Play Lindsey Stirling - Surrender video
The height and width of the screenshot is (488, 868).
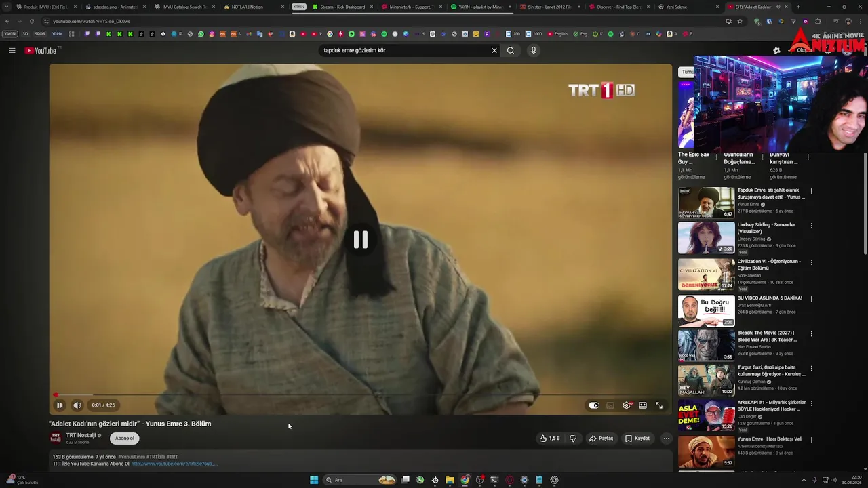point(706,237)
